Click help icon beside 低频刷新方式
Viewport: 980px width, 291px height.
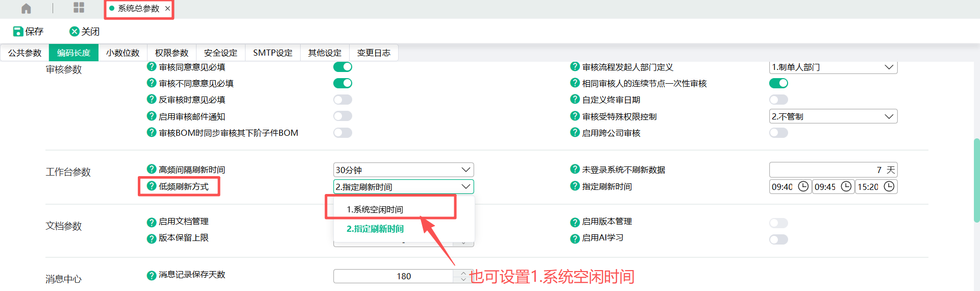[152, 186]
